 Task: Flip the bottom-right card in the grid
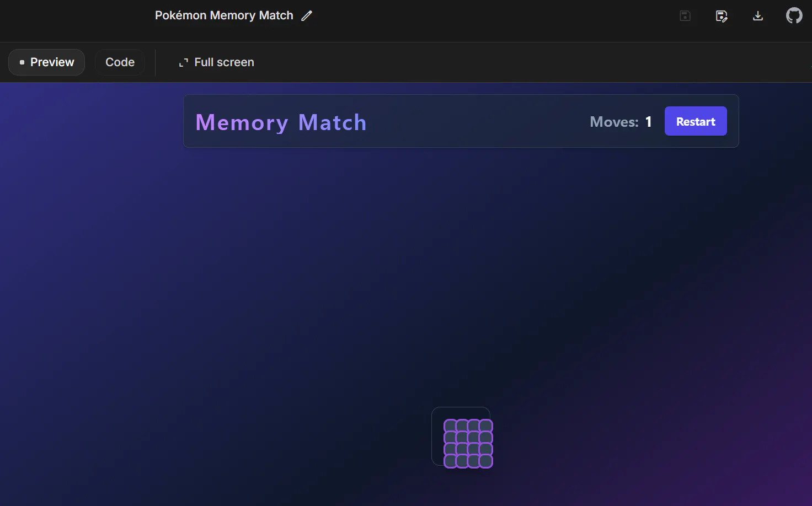click(486, 461)
